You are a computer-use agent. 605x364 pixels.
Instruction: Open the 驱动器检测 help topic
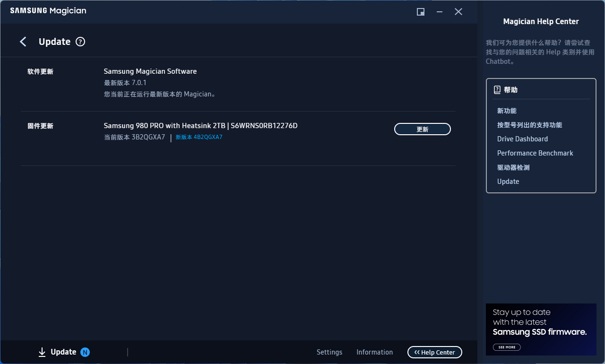tap(513, 167)
